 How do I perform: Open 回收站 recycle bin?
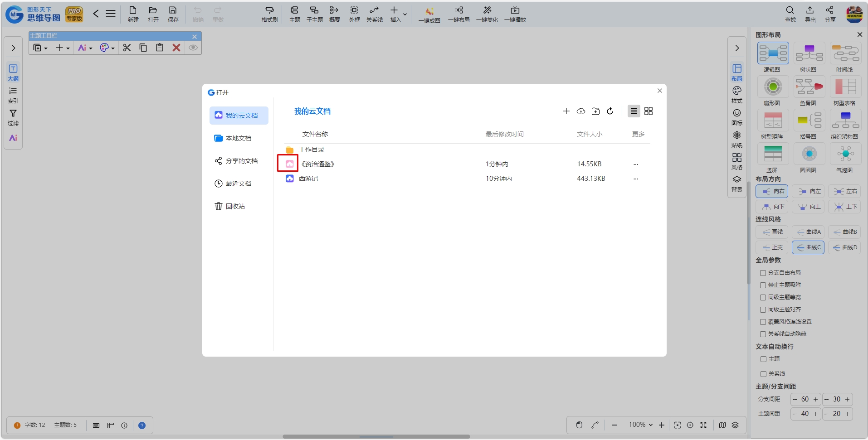click(x=239, y=206)
